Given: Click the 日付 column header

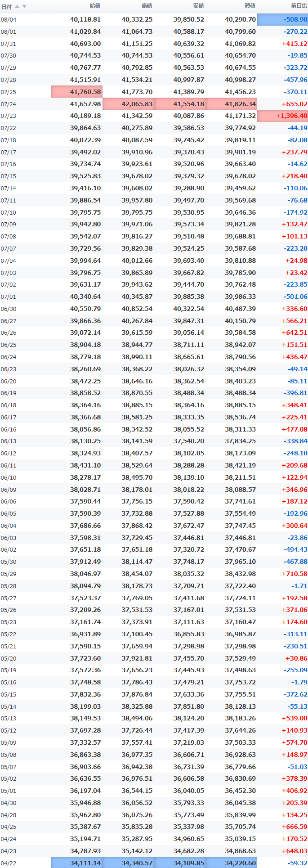Looking at the screenshot, I should coord(7,6).
